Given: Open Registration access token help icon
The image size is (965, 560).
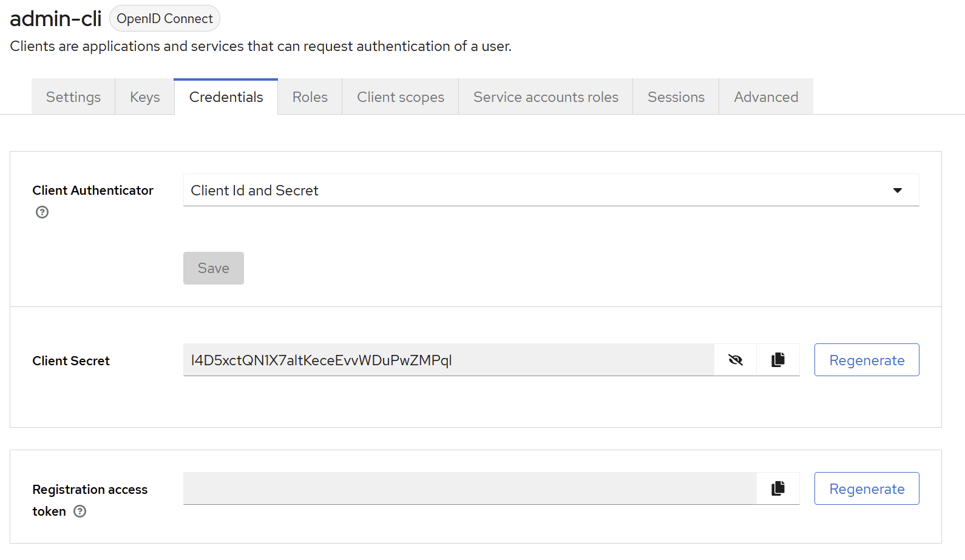Looking at the screenshot, I should (80, 511).
